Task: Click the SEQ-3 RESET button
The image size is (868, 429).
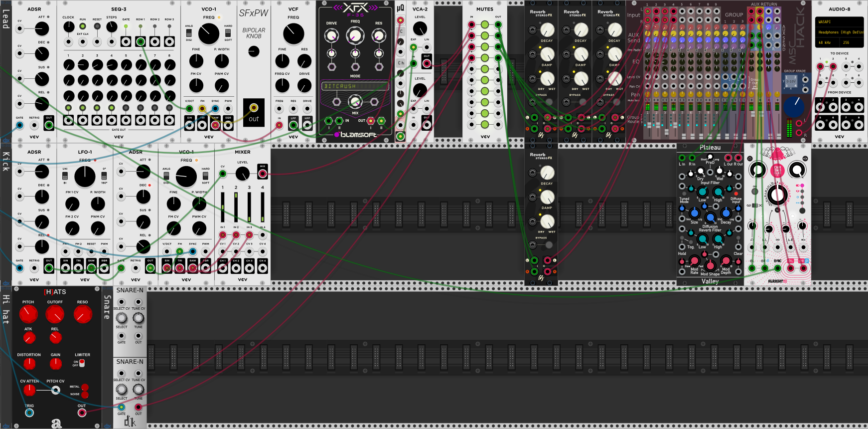Action: click(97, 26)
